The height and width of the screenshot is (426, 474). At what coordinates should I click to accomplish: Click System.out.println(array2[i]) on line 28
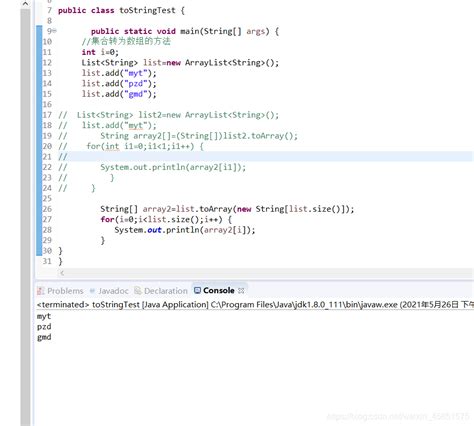coord(185,230)
